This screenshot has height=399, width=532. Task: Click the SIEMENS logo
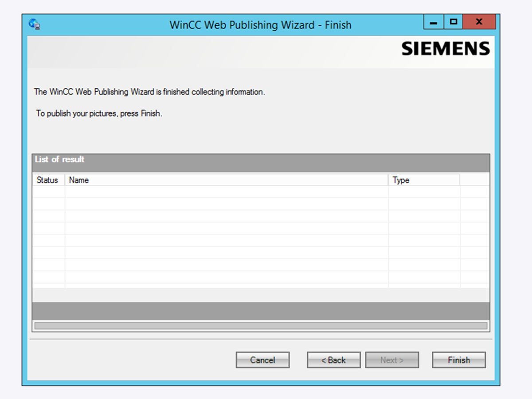[x=446, y=49]
